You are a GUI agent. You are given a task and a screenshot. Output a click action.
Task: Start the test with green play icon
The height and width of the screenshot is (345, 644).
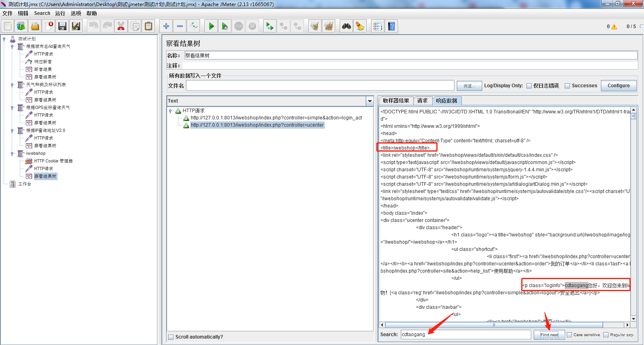211,26
